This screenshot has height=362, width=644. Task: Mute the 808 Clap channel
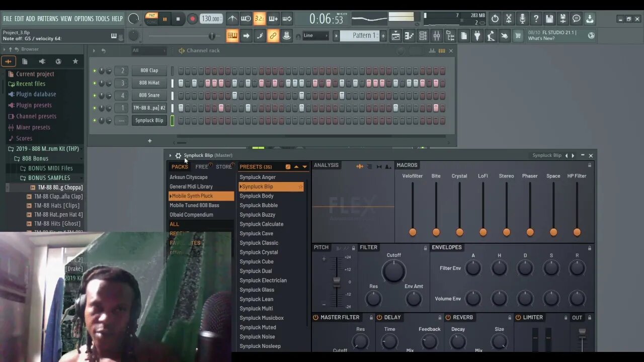click(x=94, y=71)
